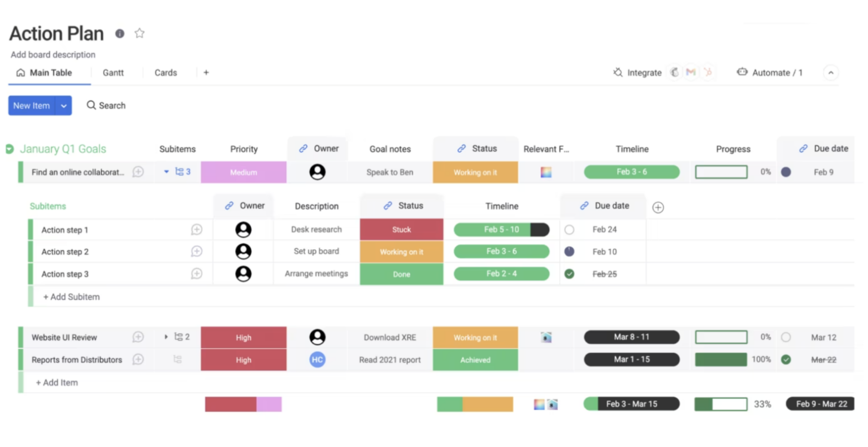Click the Integrate button
Image resolution: width=868 pixels, height=447 pixels.
(637, 73)
